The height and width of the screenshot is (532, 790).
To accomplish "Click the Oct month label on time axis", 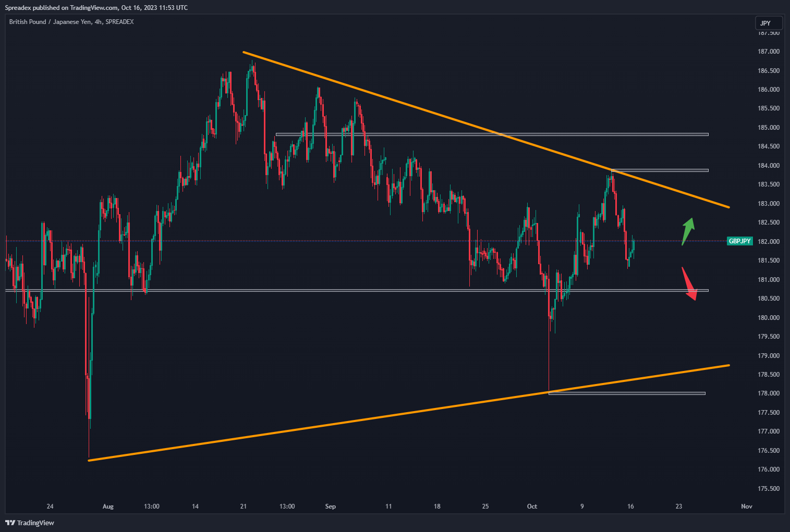I will (x=532, y=506).
